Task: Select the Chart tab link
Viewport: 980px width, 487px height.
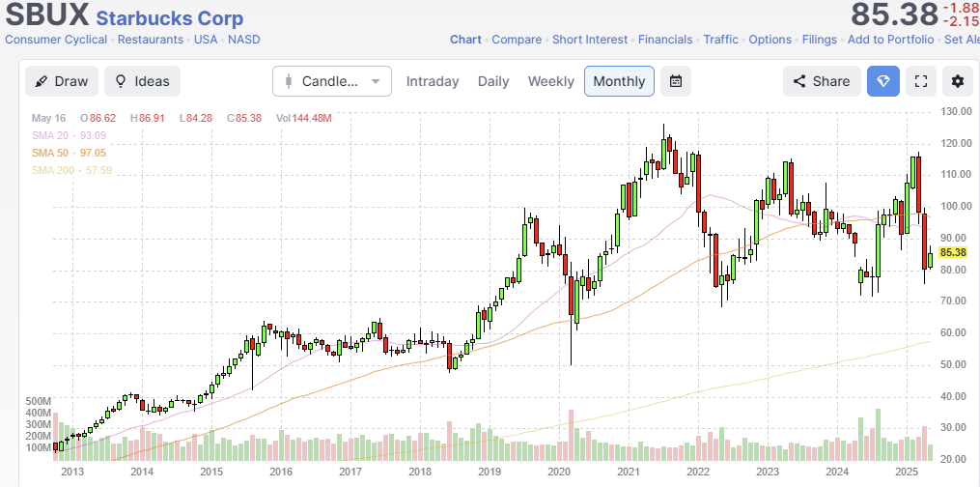Action: (465, 40)
